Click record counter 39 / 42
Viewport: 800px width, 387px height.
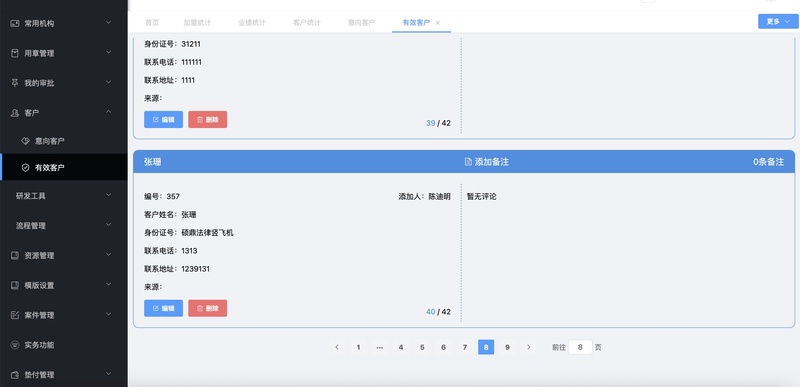pos(438,123)
